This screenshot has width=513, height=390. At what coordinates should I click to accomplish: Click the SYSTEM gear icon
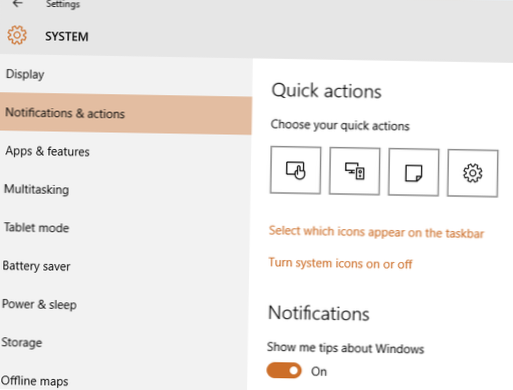[x=17, y=35]
